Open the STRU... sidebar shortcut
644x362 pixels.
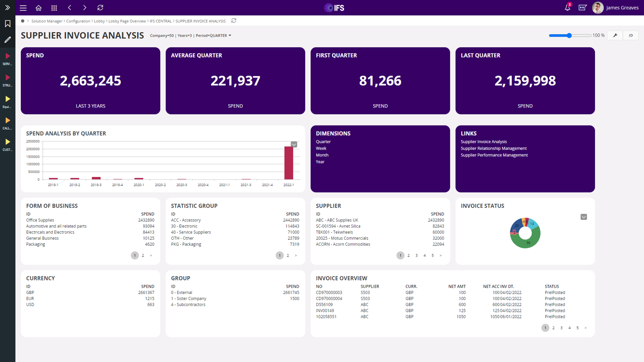(x=8, y=80)
